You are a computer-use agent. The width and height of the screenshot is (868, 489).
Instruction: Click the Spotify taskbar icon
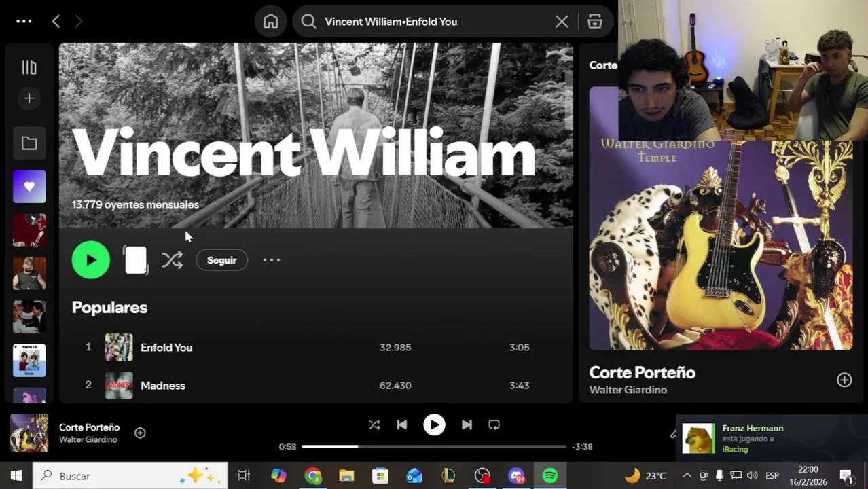(x=550, y=476)
